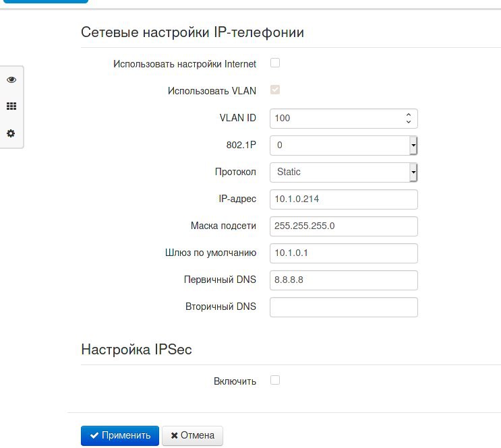The image size is (501, 448).
Task: Open the gear settings icon in sidebar
Action: (11, 133)
